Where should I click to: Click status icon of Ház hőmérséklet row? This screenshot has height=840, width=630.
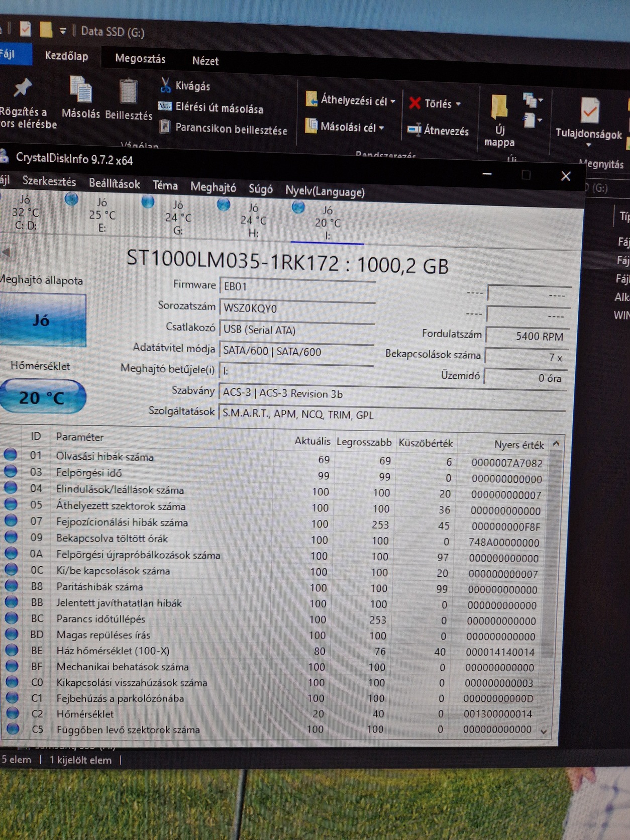[12, 650]
